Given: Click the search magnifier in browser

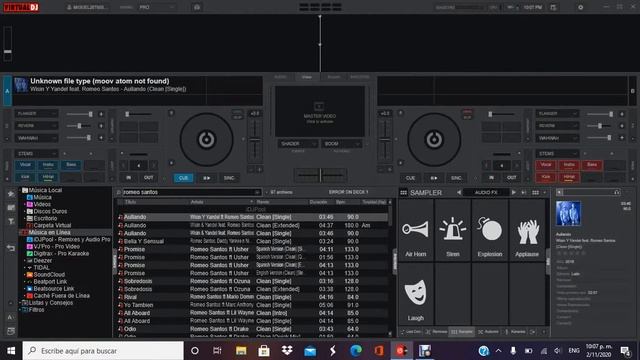Looking at the screenshot, I should tap(118, 192).
